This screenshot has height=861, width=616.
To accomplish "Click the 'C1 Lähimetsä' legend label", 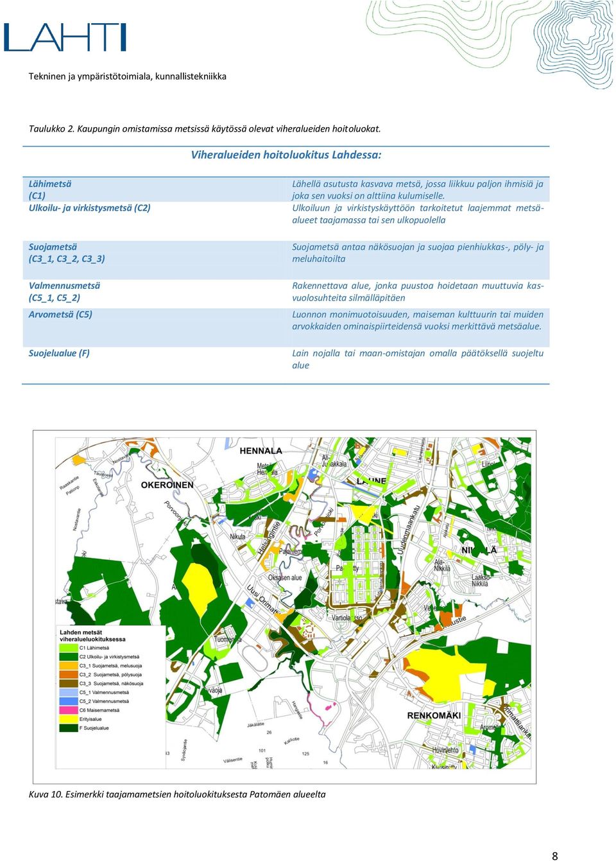I will [x=94, y=648].
